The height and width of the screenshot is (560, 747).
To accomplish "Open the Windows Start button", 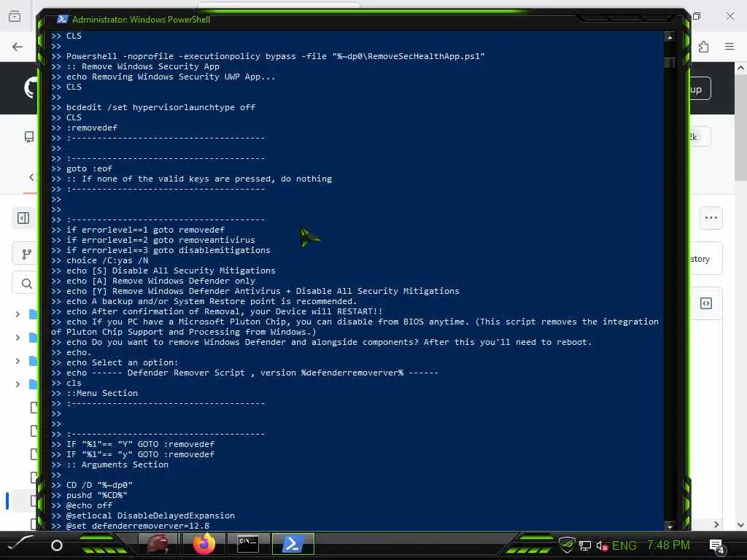I will (x=20, y=543).
